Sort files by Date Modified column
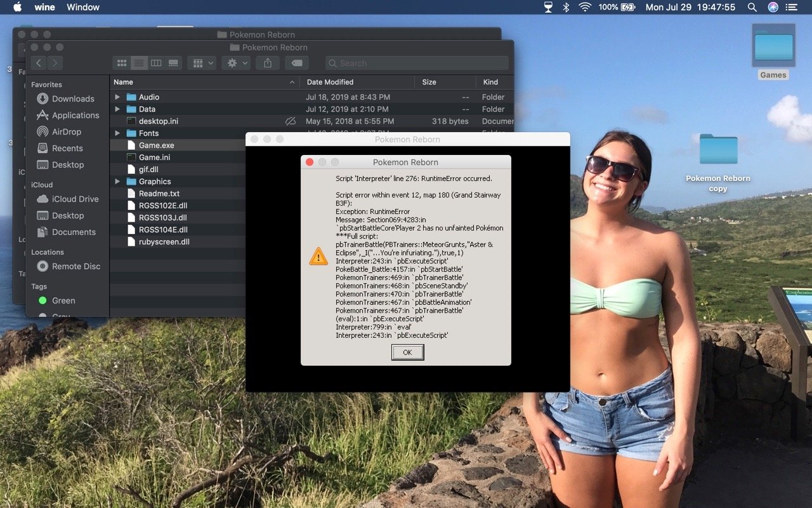The width and height of the screenshot is (812, 508). point(330,82)
